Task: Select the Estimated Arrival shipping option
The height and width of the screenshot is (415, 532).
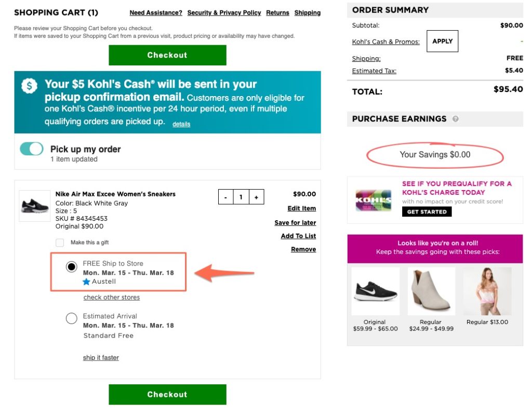Action: coord(71,318)
